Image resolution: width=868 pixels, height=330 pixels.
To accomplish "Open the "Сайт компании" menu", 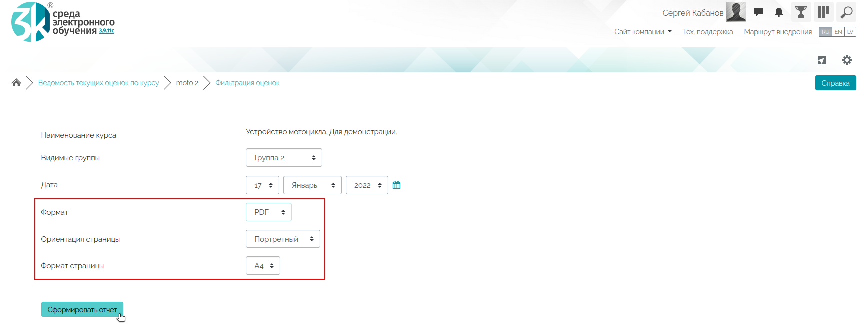I will coord(643,32).
